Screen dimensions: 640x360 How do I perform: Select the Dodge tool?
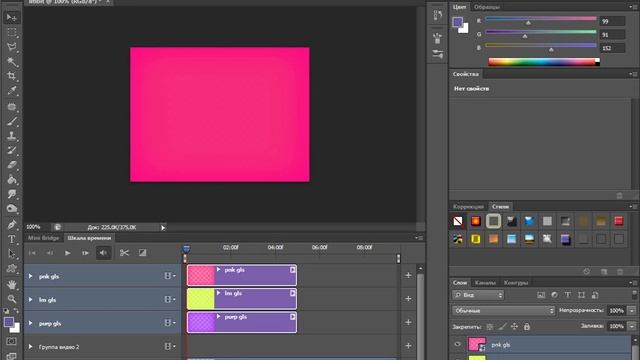tap(11, 209)
